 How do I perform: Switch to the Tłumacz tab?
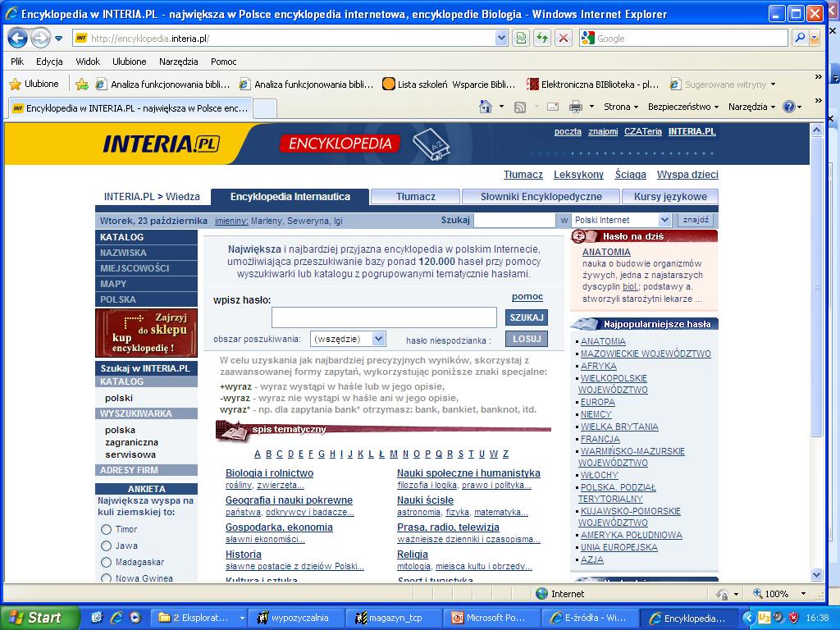point(415,197)
